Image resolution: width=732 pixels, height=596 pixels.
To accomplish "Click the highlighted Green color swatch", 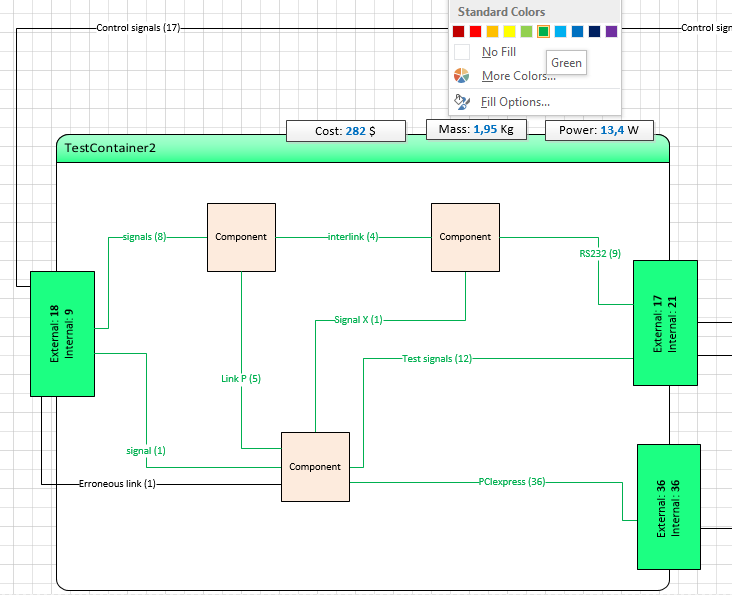I will [543, 31].
